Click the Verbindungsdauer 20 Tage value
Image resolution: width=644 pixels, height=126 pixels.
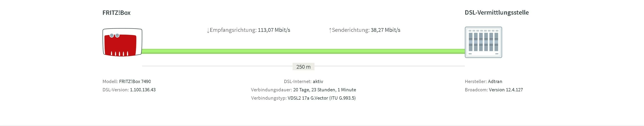325,90
